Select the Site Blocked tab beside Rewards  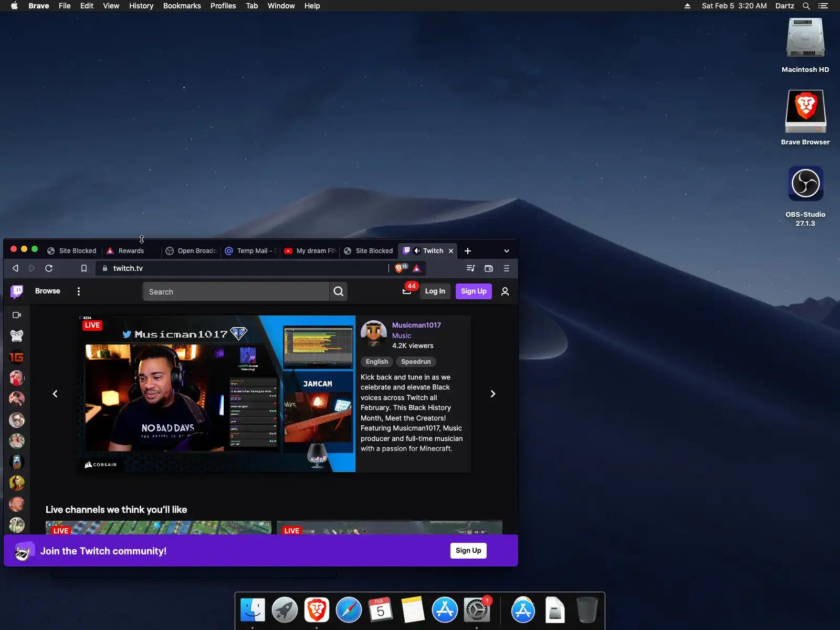point(72,251)
